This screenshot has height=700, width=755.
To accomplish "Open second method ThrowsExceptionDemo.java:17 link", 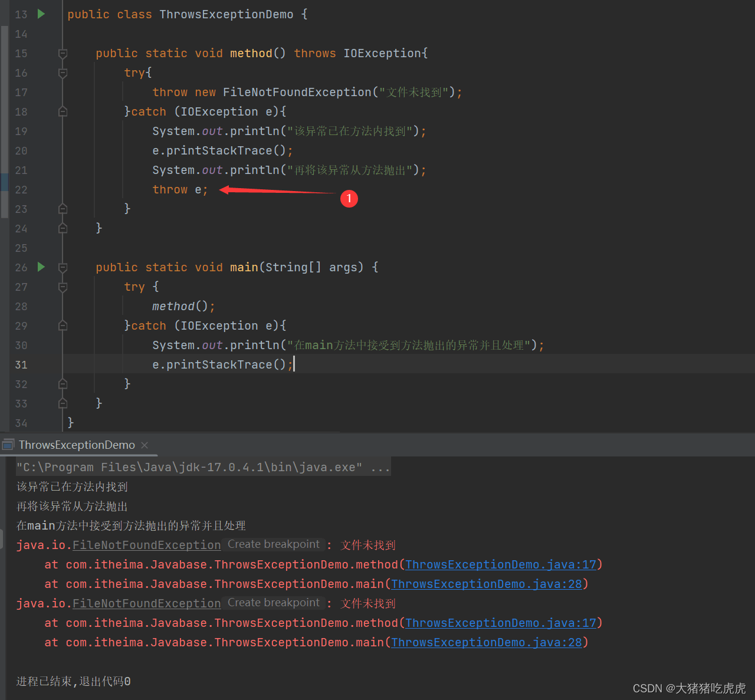I will tap(501, 623).
